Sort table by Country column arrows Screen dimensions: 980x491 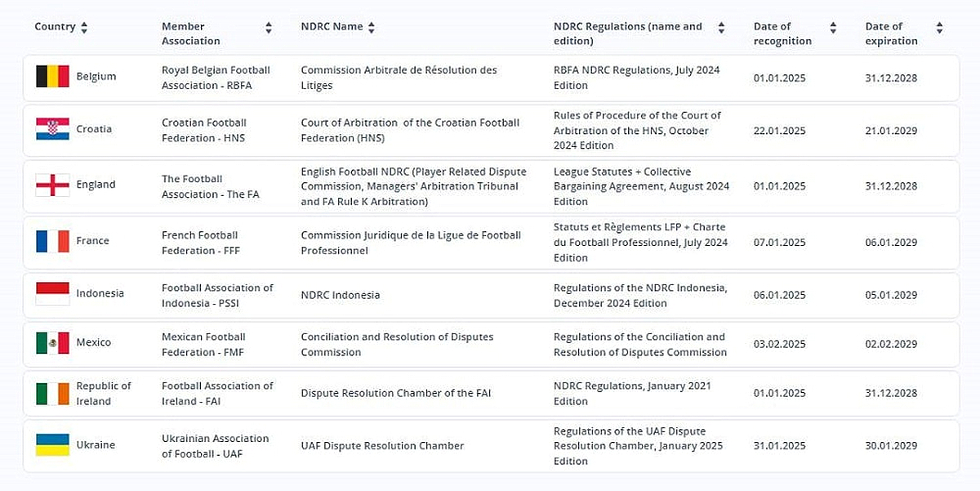click(x=84, y=28)
